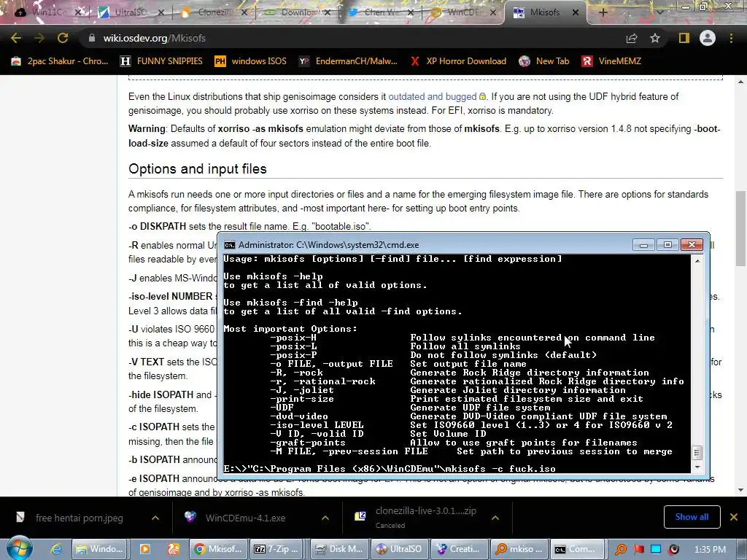Switch to the mkiso... search taskbar item
This screenshot has width=747, height=560.
(x=519, y=549)
